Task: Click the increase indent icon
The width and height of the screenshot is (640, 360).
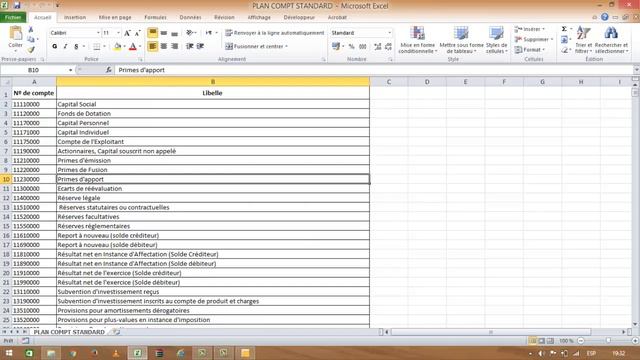Action: (200, 46)
